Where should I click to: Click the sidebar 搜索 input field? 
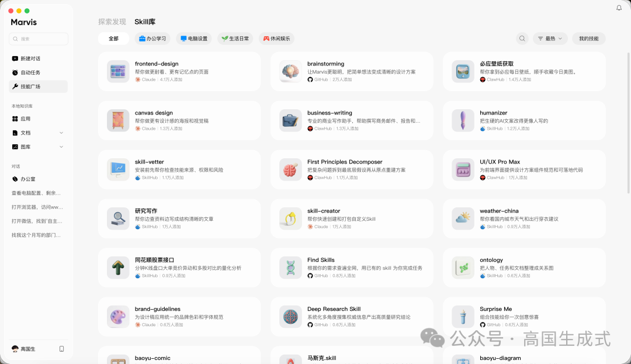pos(38,39)
